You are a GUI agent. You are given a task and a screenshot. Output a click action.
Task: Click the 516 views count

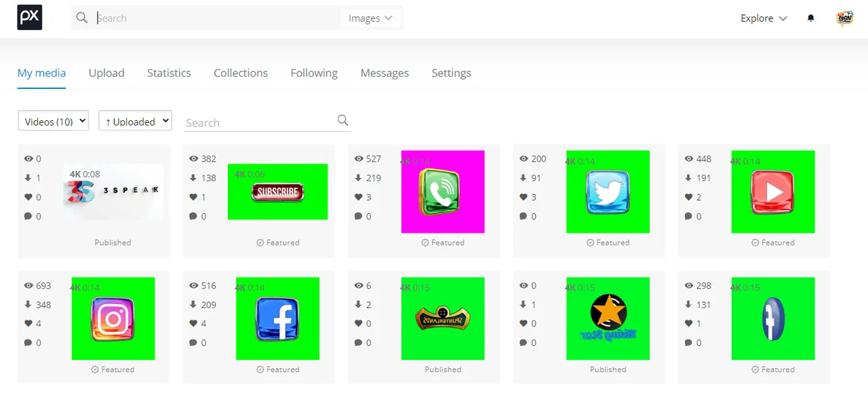coord(209,286)
